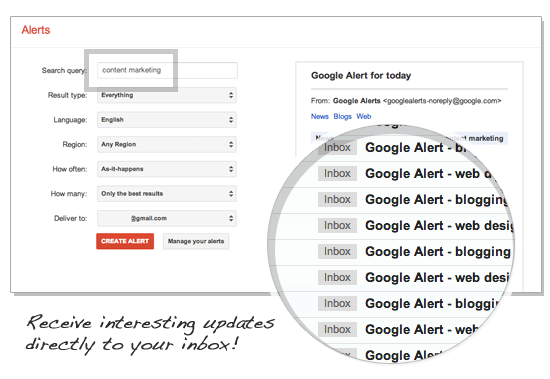Click the red Alerts page title

(36, 30)
